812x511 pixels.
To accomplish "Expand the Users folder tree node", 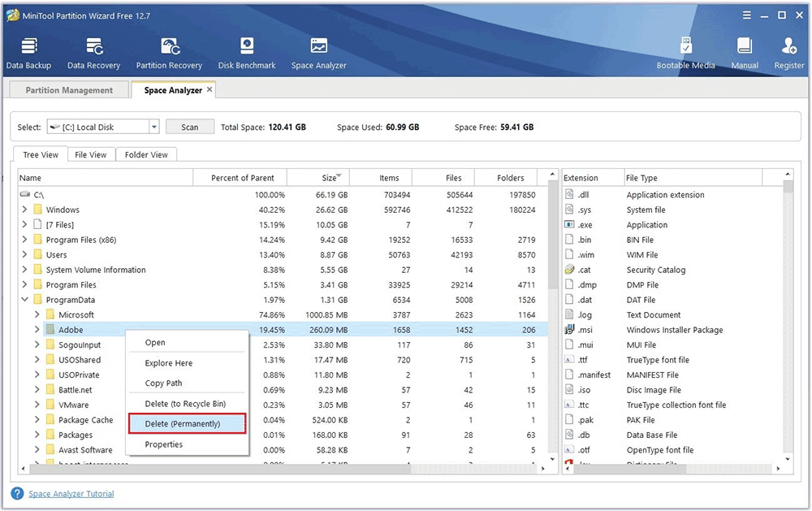I will click(24, 255).
